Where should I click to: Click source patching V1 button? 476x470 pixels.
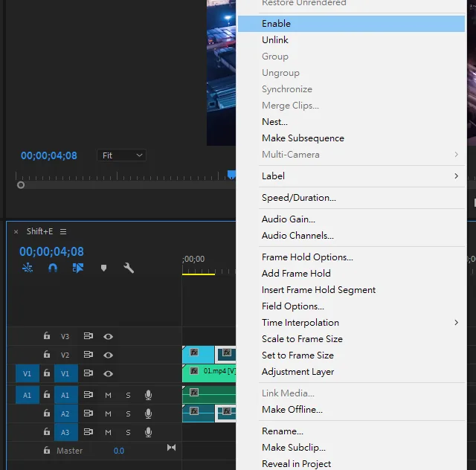tap(28, 373)
